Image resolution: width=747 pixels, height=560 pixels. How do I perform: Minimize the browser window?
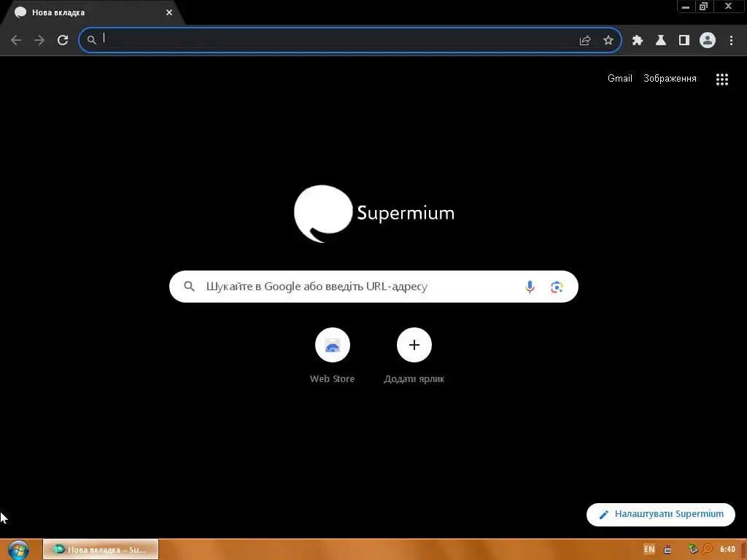[686, 7]
